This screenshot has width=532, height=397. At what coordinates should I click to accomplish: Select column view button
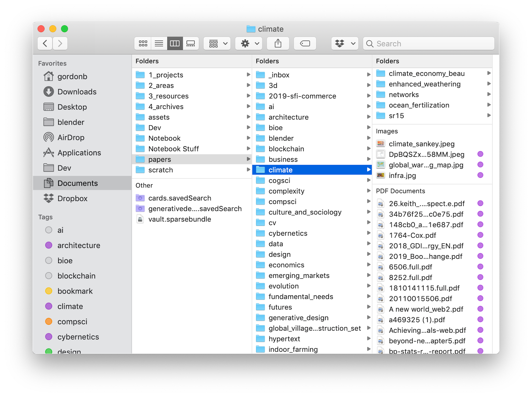click(x=175, y=44)
